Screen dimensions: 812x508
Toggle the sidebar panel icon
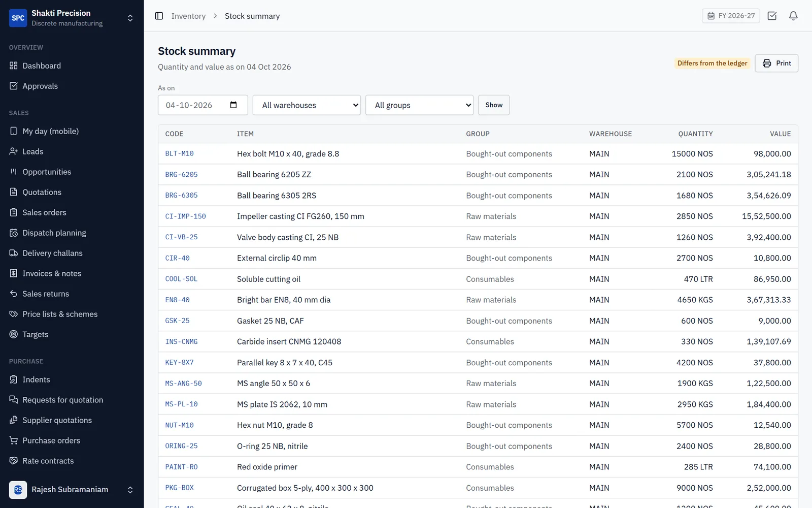coord(159,16)
